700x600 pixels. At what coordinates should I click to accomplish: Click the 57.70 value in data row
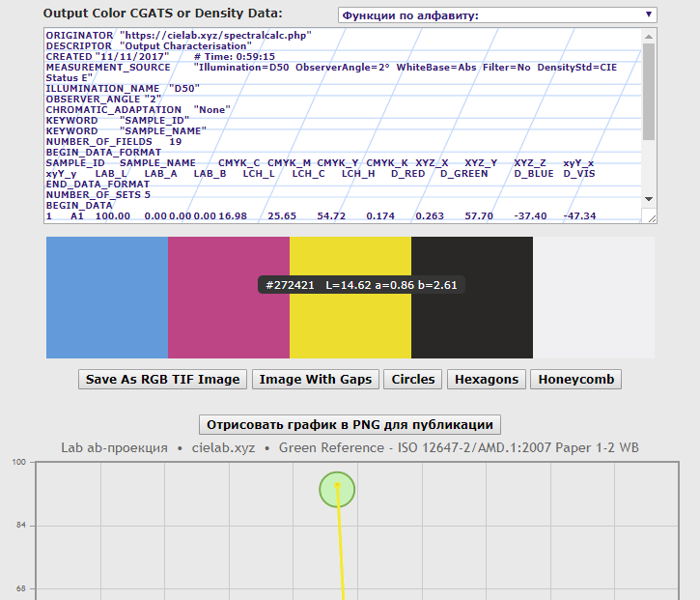(479, 216)
